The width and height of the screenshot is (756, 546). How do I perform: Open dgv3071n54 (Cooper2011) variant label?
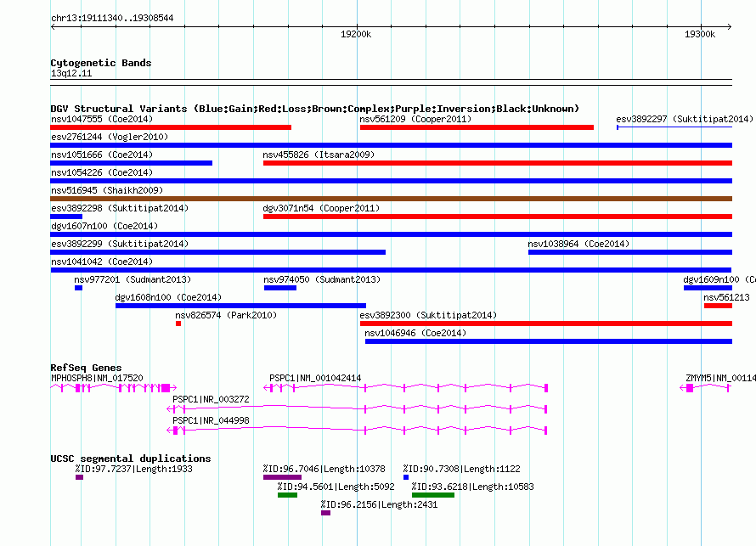[321, 208]
